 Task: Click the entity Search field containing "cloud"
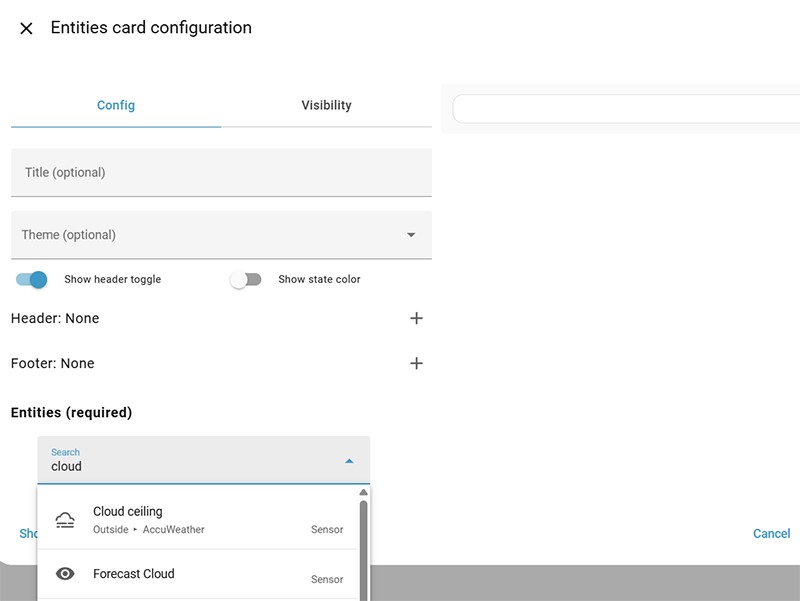coord(190,466)
